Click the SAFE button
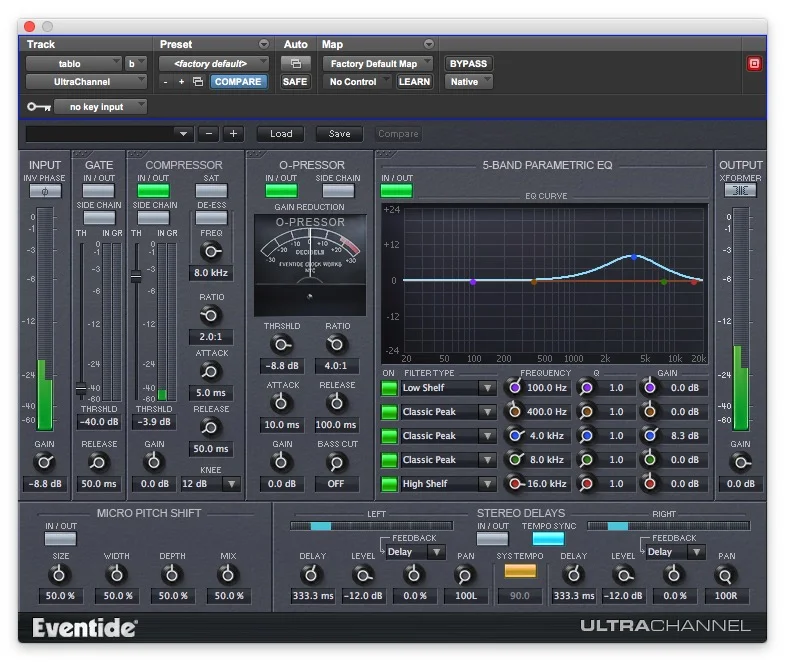The image size is (794, 671). [x=295, y=82]
